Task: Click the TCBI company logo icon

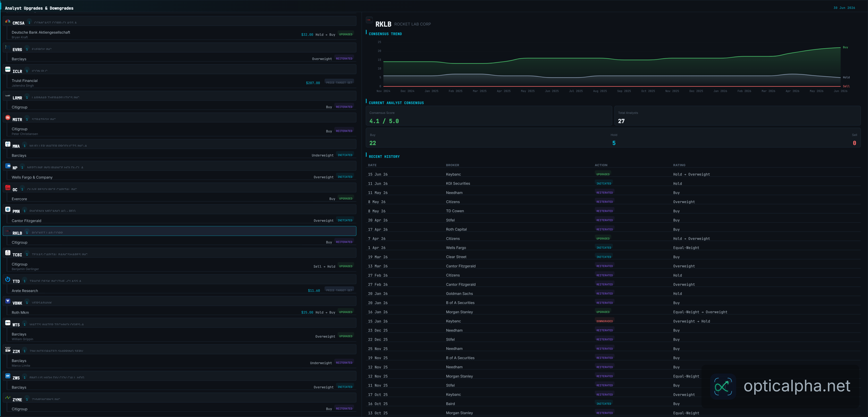Action: pos(8,253)
